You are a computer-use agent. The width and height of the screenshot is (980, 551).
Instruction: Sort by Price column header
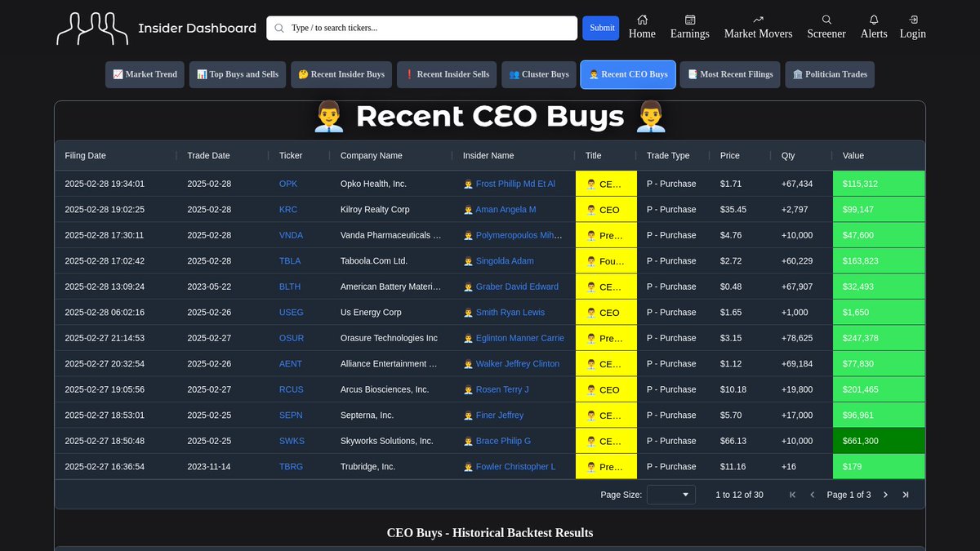(730, 156)
